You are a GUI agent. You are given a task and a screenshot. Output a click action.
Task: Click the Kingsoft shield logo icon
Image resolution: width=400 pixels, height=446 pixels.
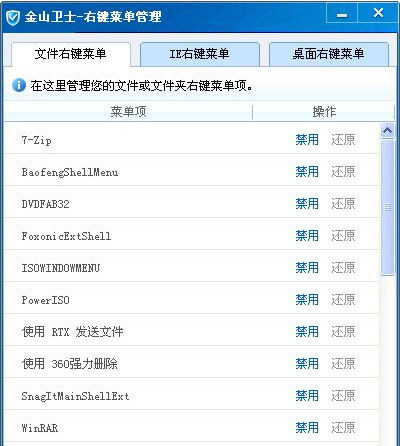click(x=13, y=18)
